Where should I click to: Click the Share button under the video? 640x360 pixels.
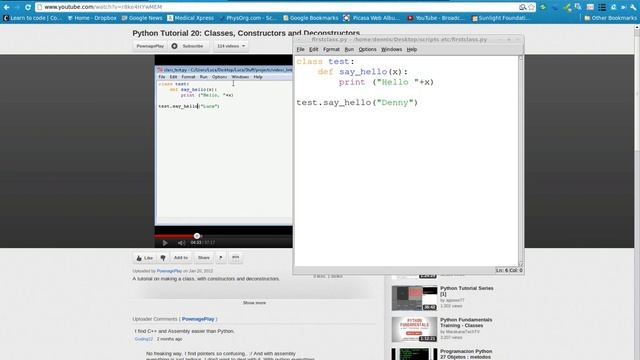204,258
